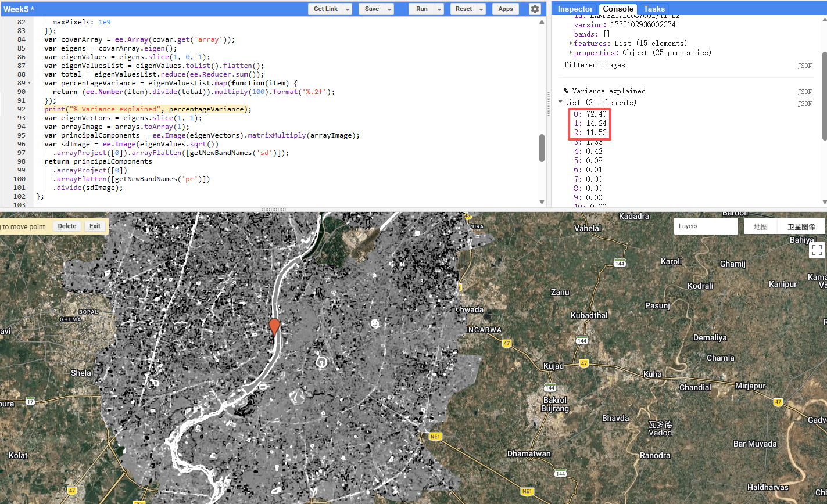Open the code editor settings gear
The image size is (827, 504).
pos(535,9)
